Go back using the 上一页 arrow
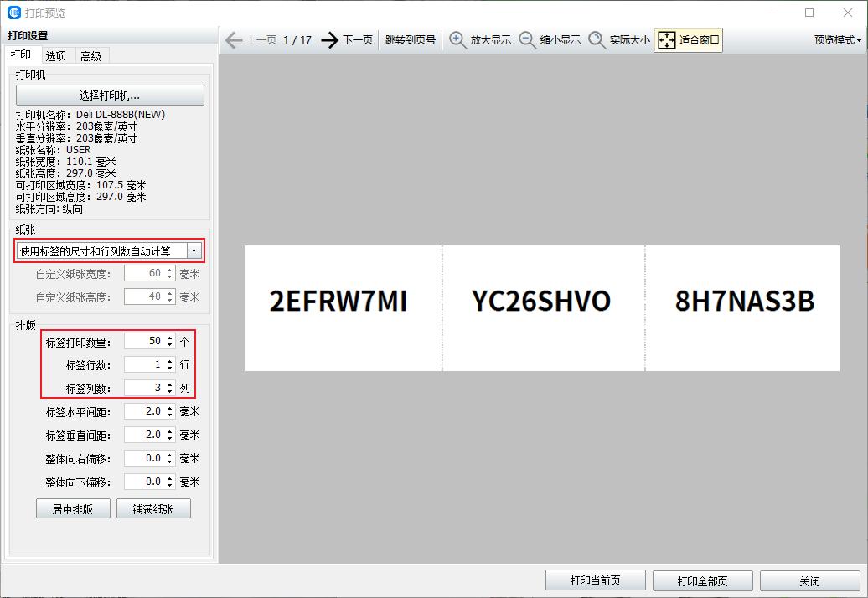Viewport: 868px width, 598px height. 233,39
